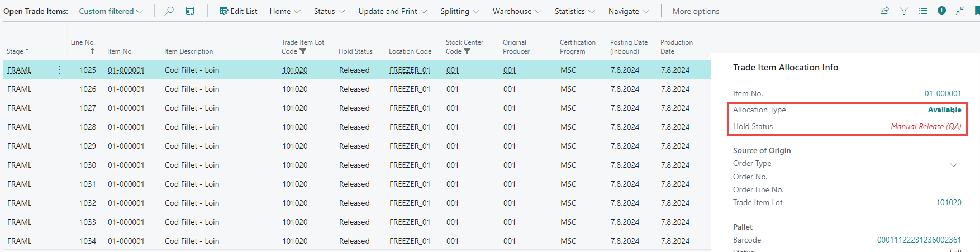Image resolution: width=980 pixels, height=252 pixels.
Task: Click the Edit List button
Action: 239,11
